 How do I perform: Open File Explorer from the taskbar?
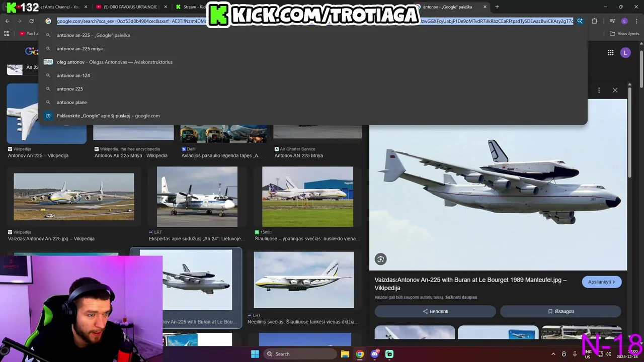pos(345,354)
